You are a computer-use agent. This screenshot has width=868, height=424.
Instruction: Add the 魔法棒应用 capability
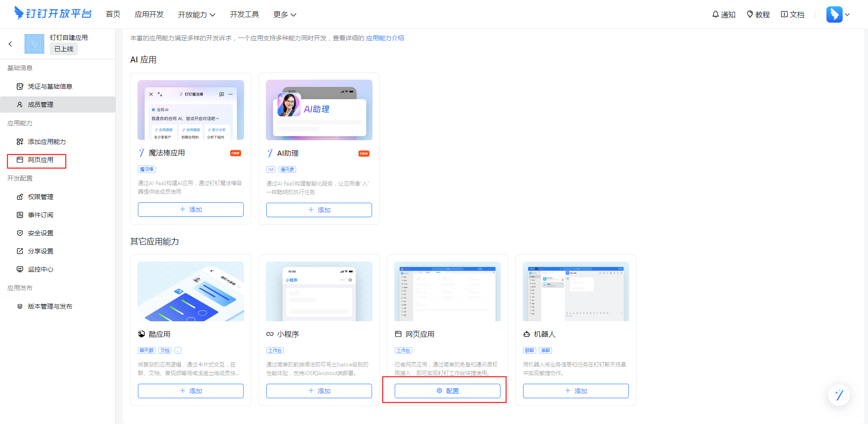click(191, 210)
